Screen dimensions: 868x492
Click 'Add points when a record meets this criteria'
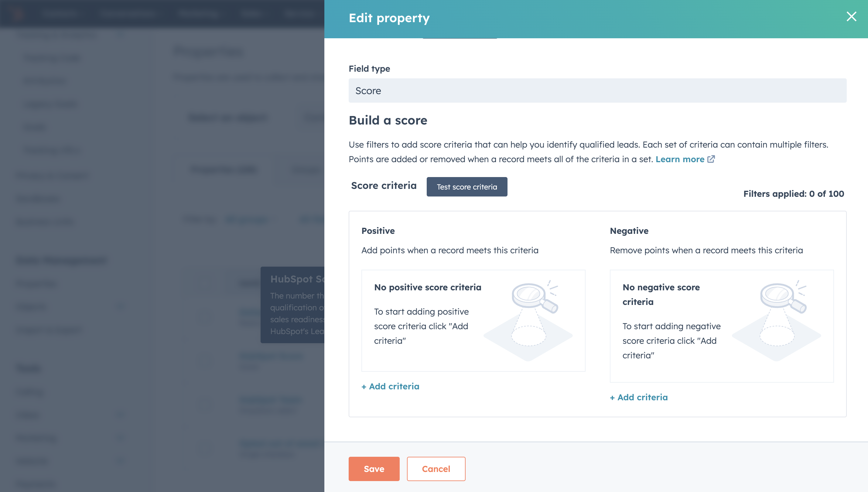(450, 250)
